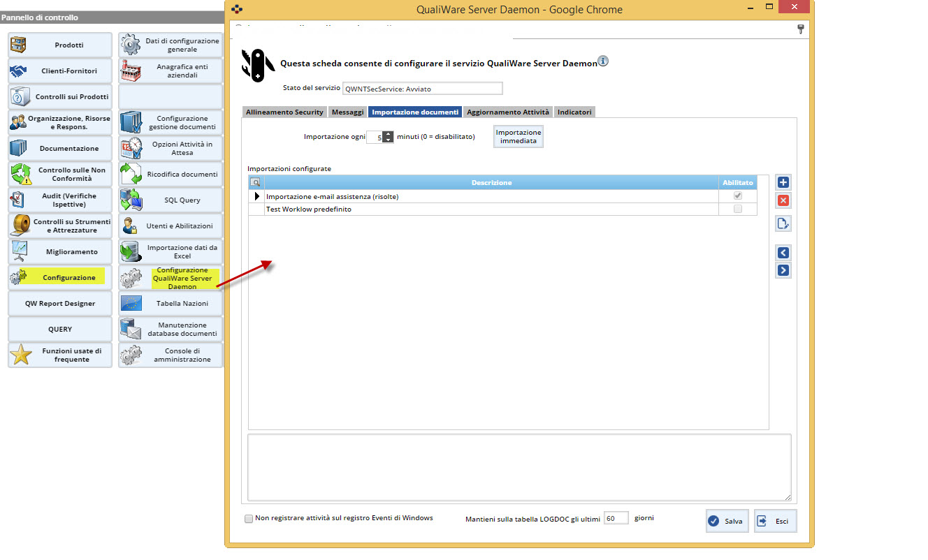Viewport: 928px width, 560px height.
Task: Click the pin icon at top right
Action: (801, 29)
